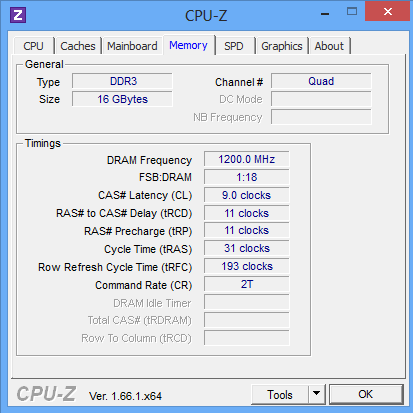Select the 16 GBytes size value

pos(122,99)
